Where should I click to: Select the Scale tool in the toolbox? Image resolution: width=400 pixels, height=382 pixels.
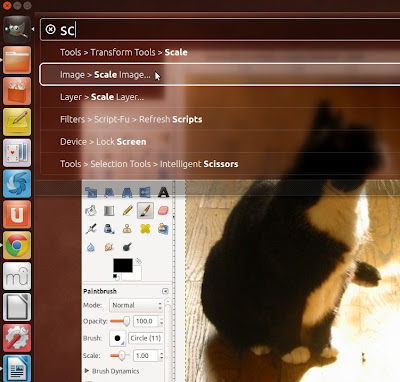pos(91,192)
